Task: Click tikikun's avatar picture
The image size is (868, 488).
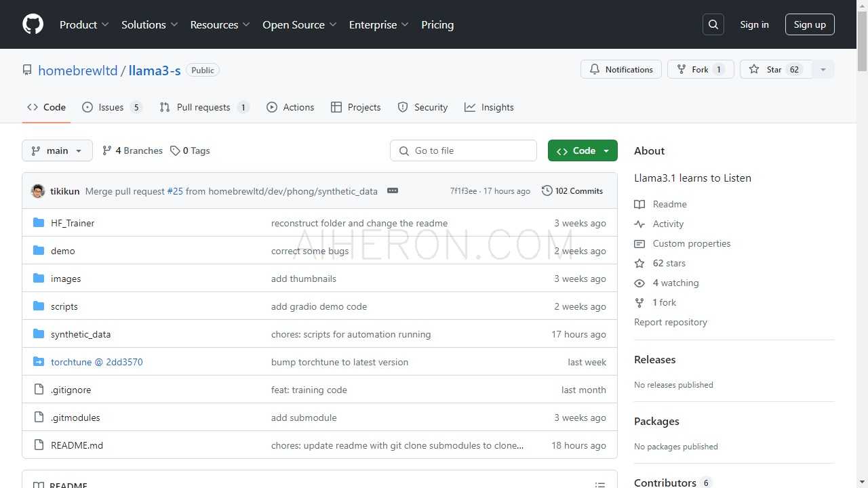Action: [x=38, y=191]
